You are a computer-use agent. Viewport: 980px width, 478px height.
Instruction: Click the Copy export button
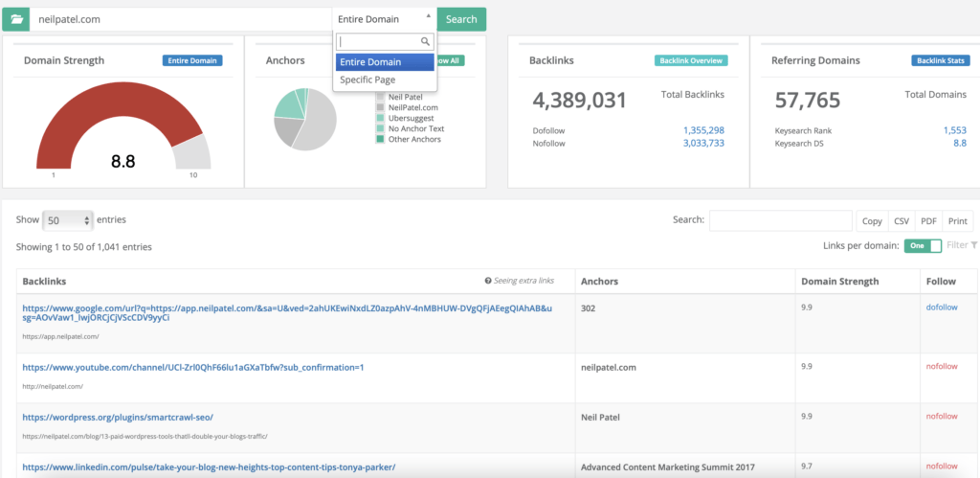(872, 221)
